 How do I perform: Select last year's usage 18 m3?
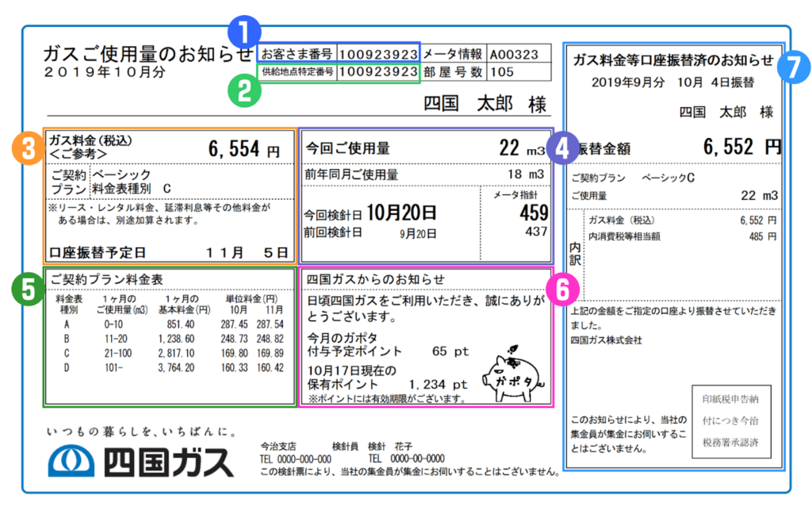(x=526, y=174)
